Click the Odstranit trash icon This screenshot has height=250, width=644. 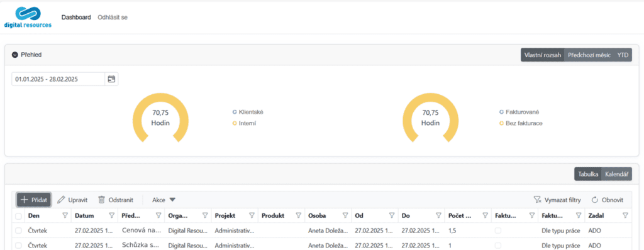[x=101, y=200]
